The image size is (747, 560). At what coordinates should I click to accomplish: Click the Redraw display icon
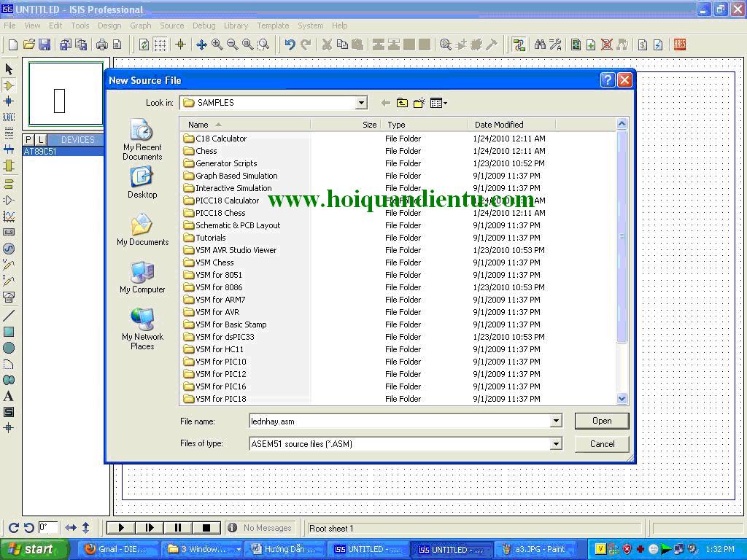pyautogui.click(x=144, y=44)
